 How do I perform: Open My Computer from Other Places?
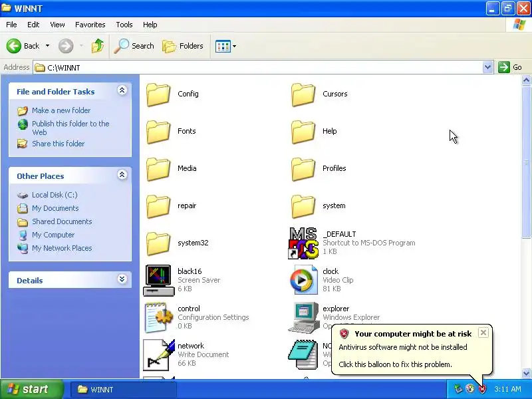click(53, 235)
